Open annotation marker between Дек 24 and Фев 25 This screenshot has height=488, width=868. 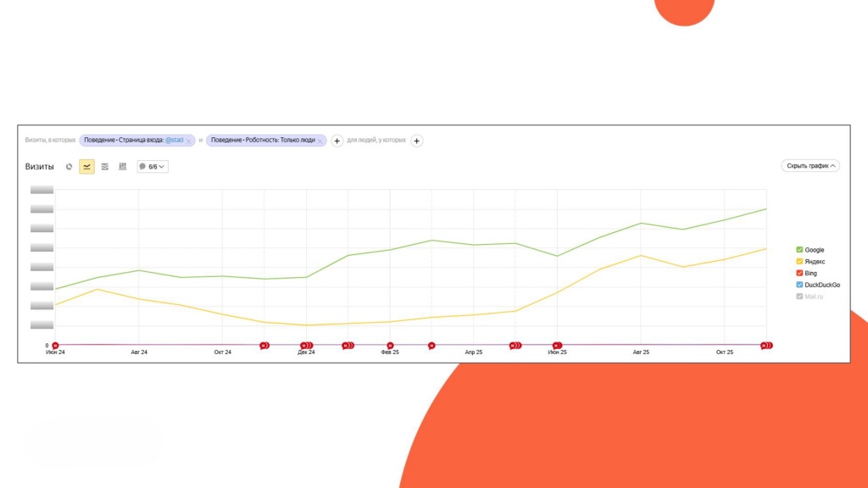(348, 346)
